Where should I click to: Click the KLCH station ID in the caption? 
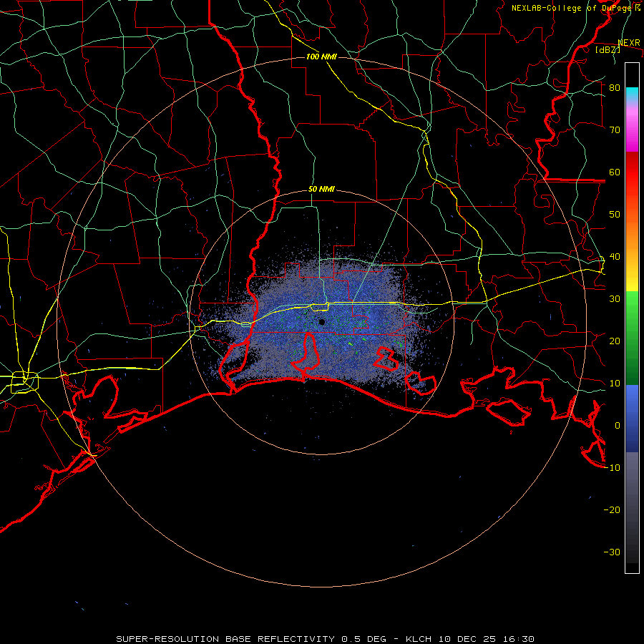pos(419,639)
